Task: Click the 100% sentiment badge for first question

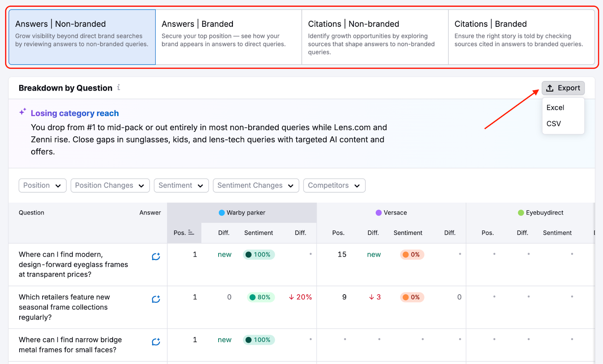Action: coord(259,254)
